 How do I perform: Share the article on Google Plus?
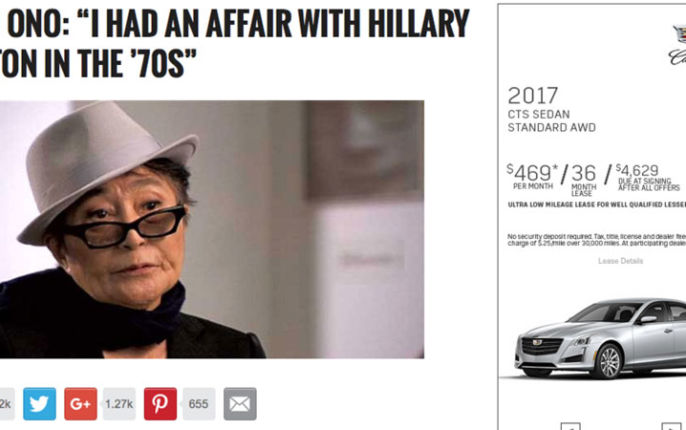point(80,404)
